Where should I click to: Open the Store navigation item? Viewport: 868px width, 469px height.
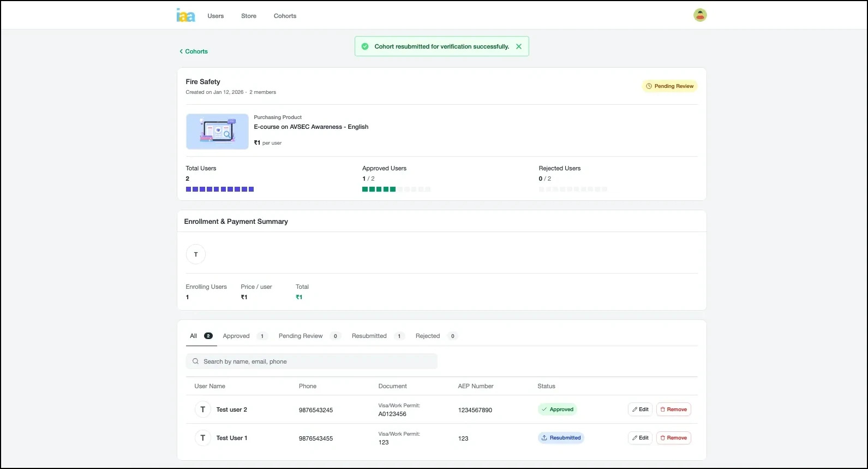249,16
